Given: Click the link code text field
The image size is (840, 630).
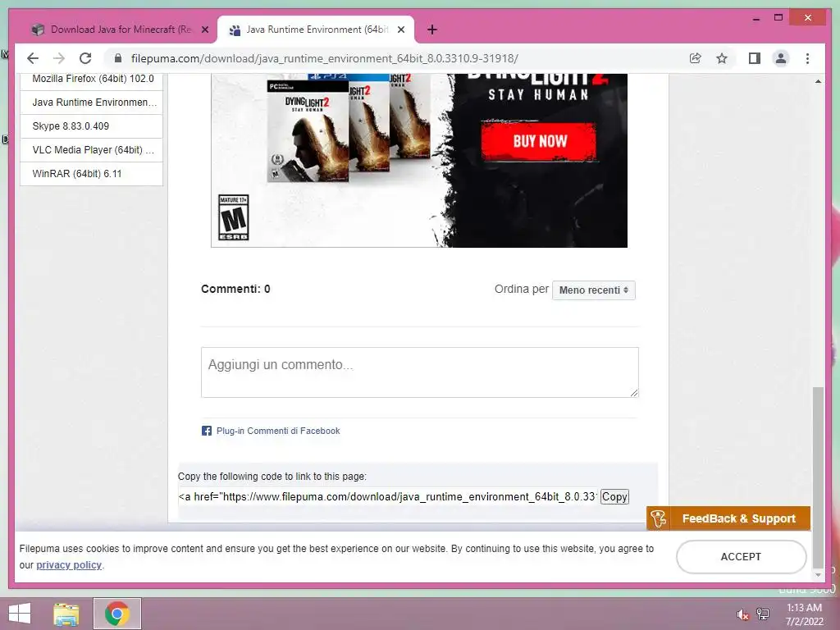Looking at the screenshot, I should (x=388, y=496).
